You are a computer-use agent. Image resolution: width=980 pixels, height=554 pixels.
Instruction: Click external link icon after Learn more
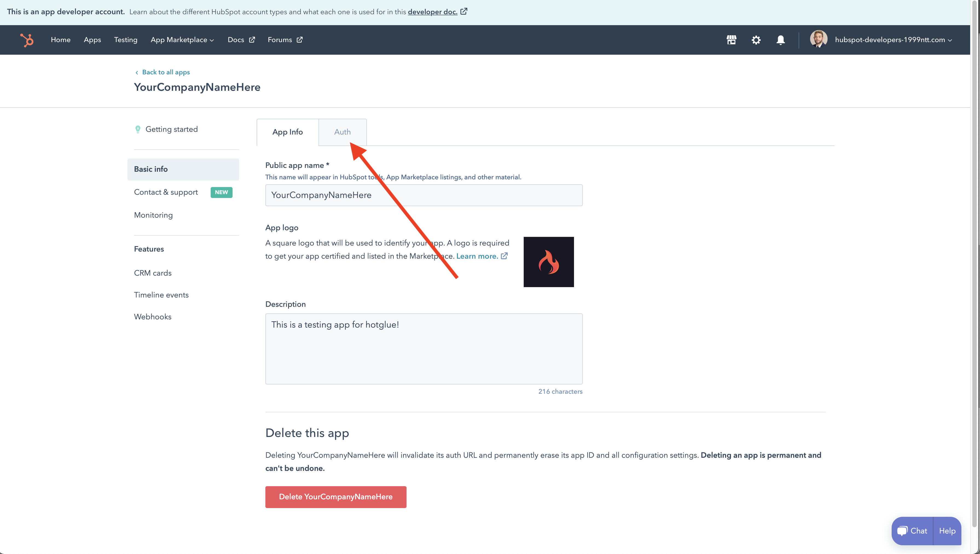(x=504, y=256)
